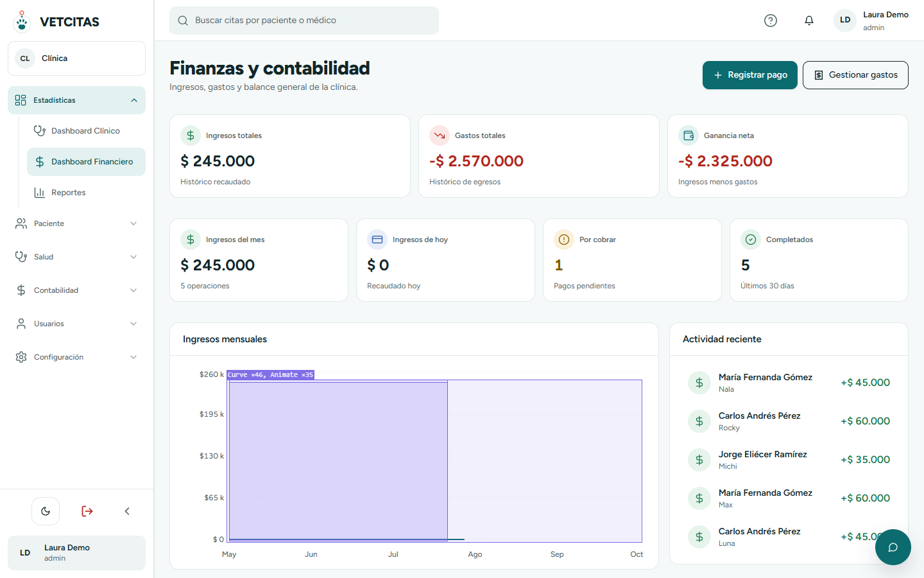Click the LD avatar in top bar

coord(845,20)
